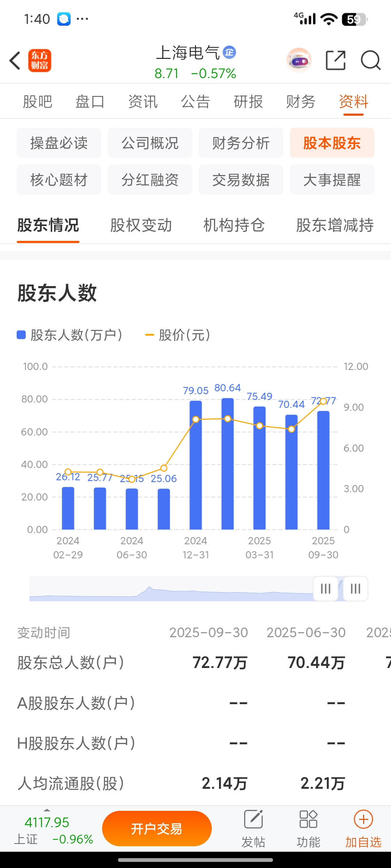
Task: Switch to the 盘口 tab
Action: 90,102
